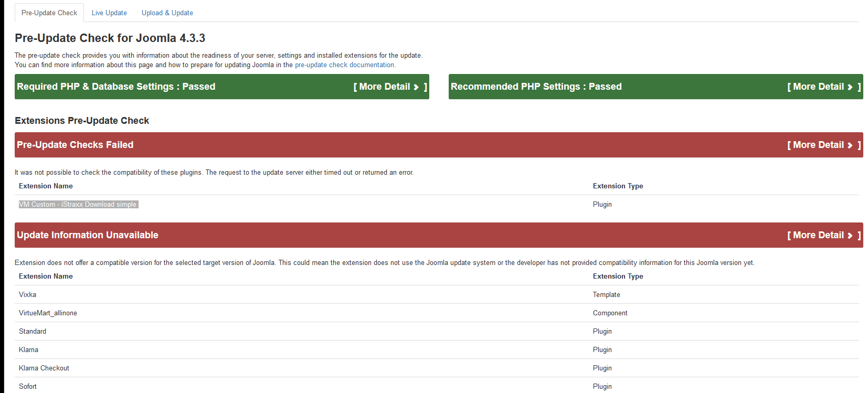This screenshot has width=868, height=393.
Task: Expand More Detail for Recommended PHP Settings
Action: point(824,87)
